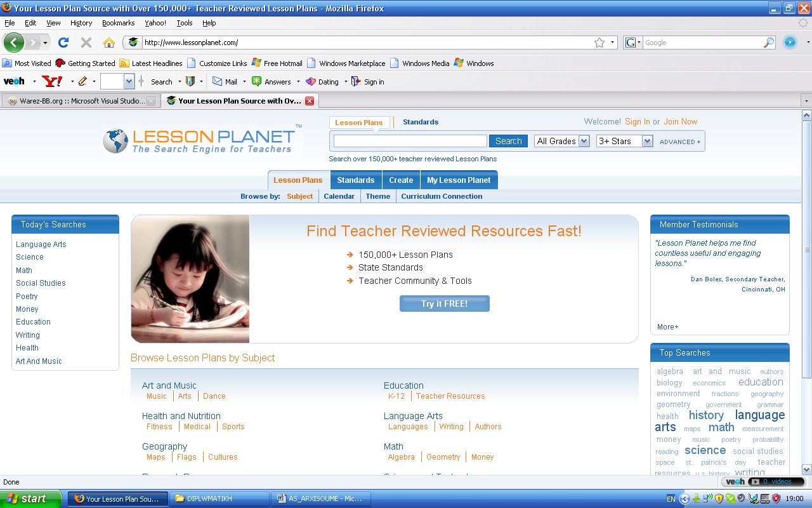Open the History menu
The width and height of the screenshot is (812, 508).
point(81,23)
